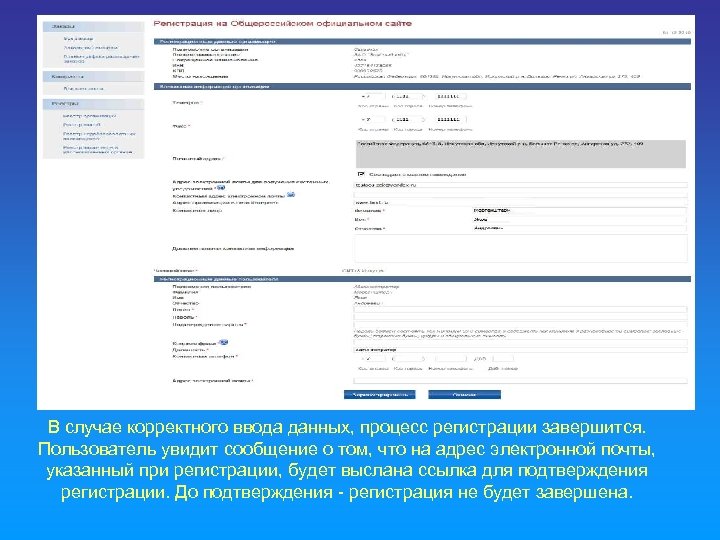Viewport: 720px width, 540px height.
Task: Click the user email address field at bottom
Action: point(520,381)
